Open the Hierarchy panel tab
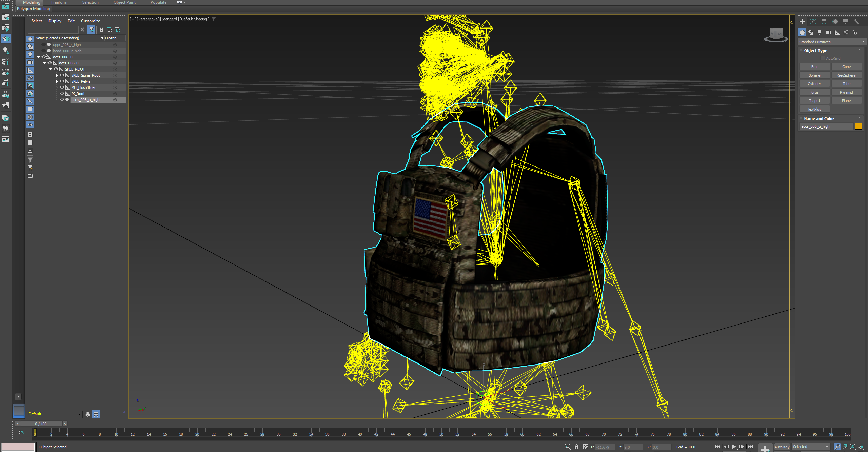868x452 pixels. tap(824, 22)
